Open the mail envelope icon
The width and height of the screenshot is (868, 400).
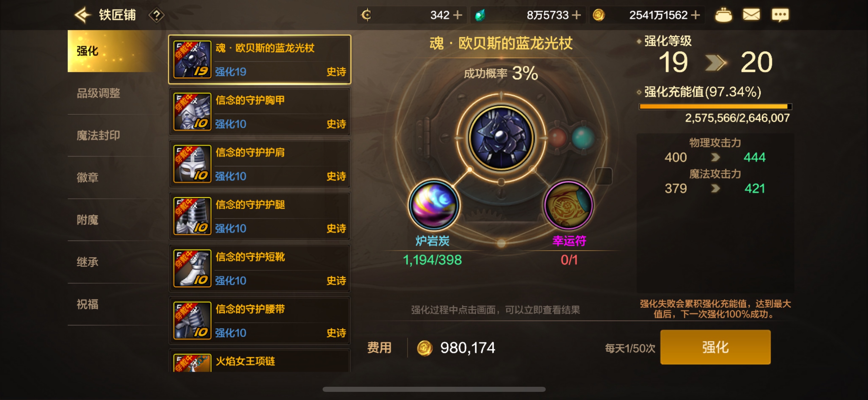[x=751, y=15]
